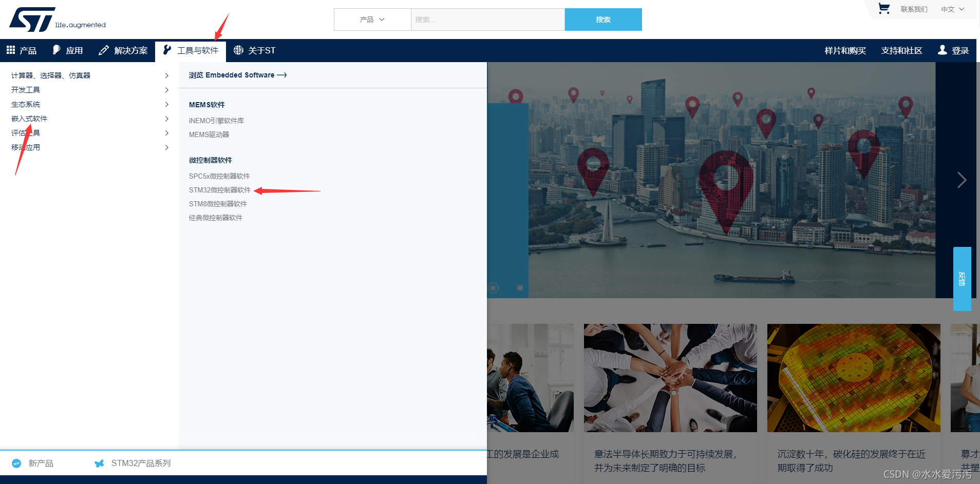The width and height of the screenshot is (980, 484).
Task: Click the arrow beside 浏览 Embedded Software
Action: tap(282, 75)
